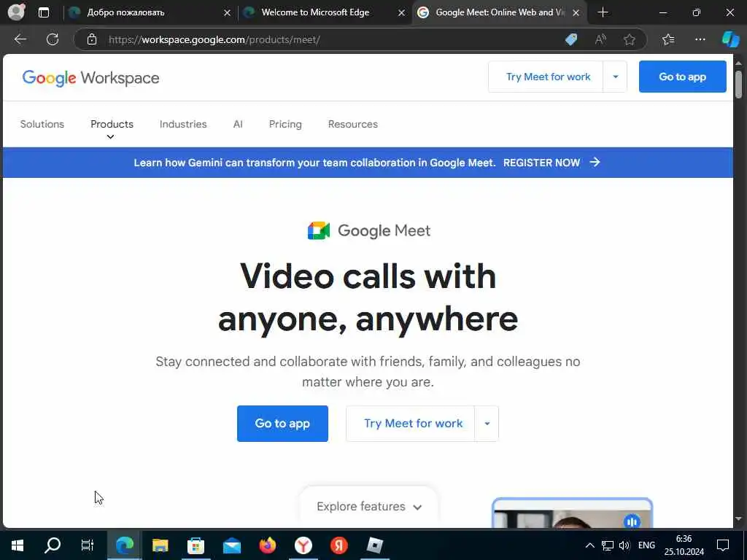Click the page vertical scrollbar thumb
Image resolution: width=747 pixels, height=560 pixels.
(x=738, y=85)
